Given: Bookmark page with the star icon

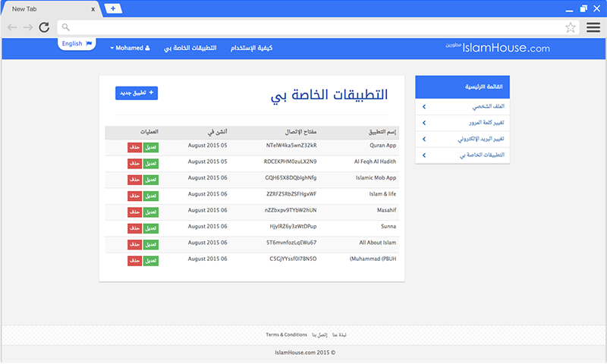Looking at the screenshot, I should pyautogui.click(x=571, y=27).
